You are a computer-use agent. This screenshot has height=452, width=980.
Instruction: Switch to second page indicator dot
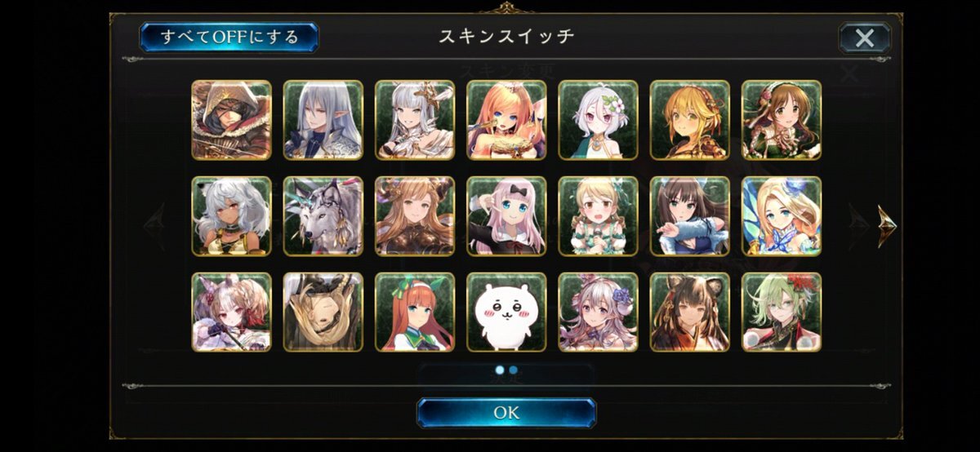(x=514, y=370)
